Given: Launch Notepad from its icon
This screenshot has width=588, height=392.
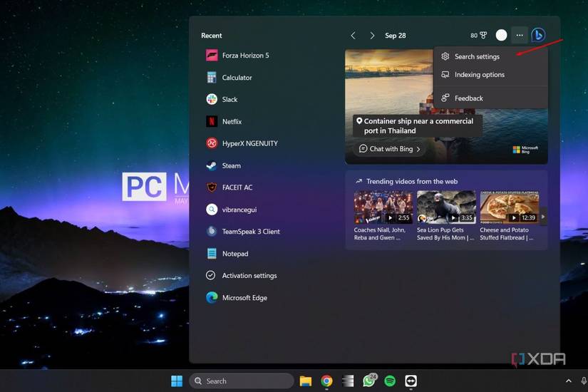Looking at the screenshot, I should [212, 254].
